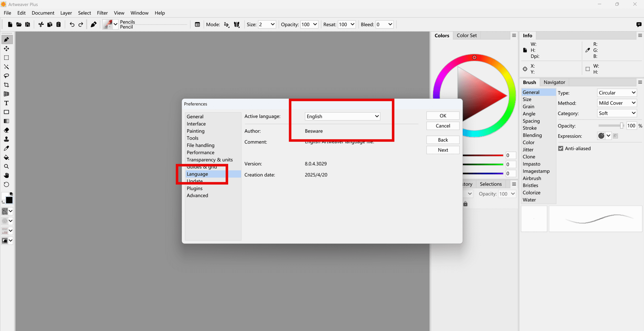Select the Lasso selection tool

coord(7,76)
